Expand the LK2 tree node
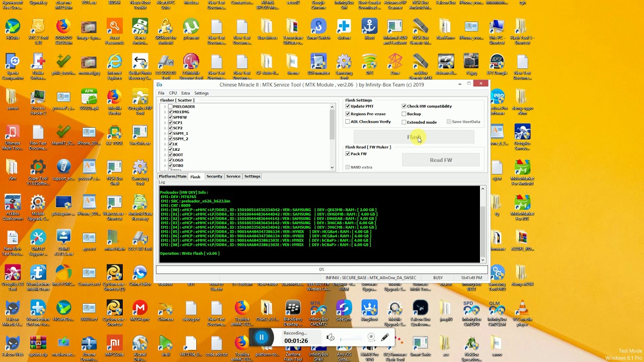644x362 pixels. [x=165, y=149]
